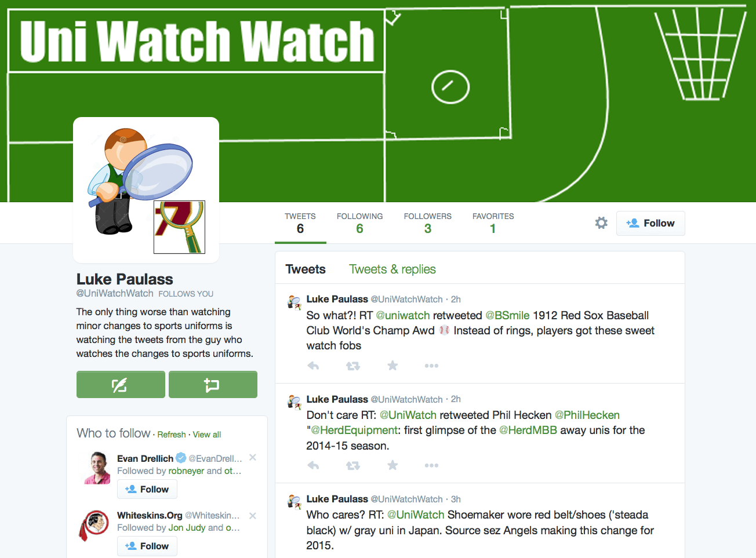Click View all suggestions link
The width and height of the screenshot is (756, 558).
207,435
